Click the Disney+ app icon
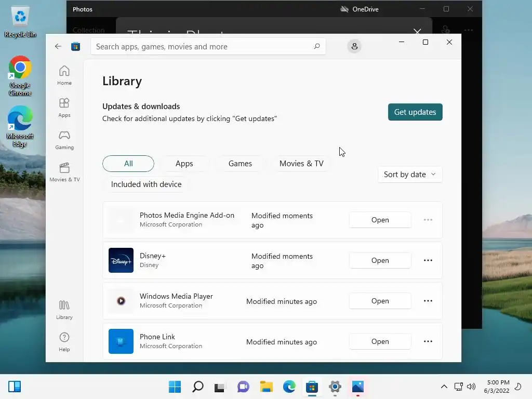532x399 pixels. [121, 260]
